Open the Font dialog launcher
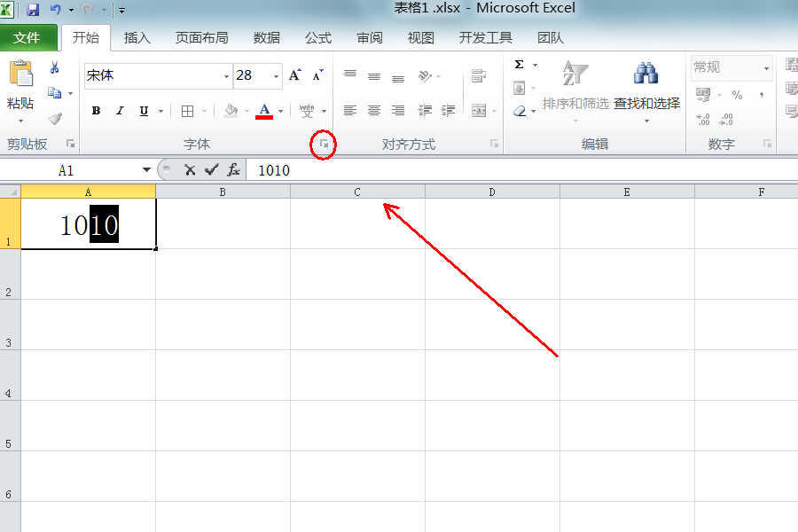This screenshot has width=798, height=532. (324, 144)
